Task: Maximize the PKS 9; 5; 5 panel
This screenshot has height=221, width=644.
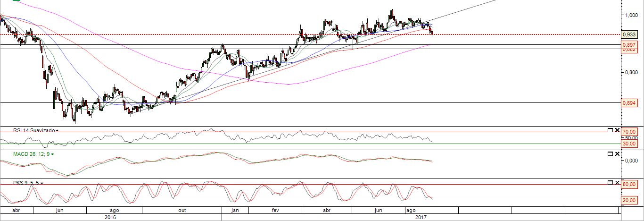Action: (x=610, y=182)
